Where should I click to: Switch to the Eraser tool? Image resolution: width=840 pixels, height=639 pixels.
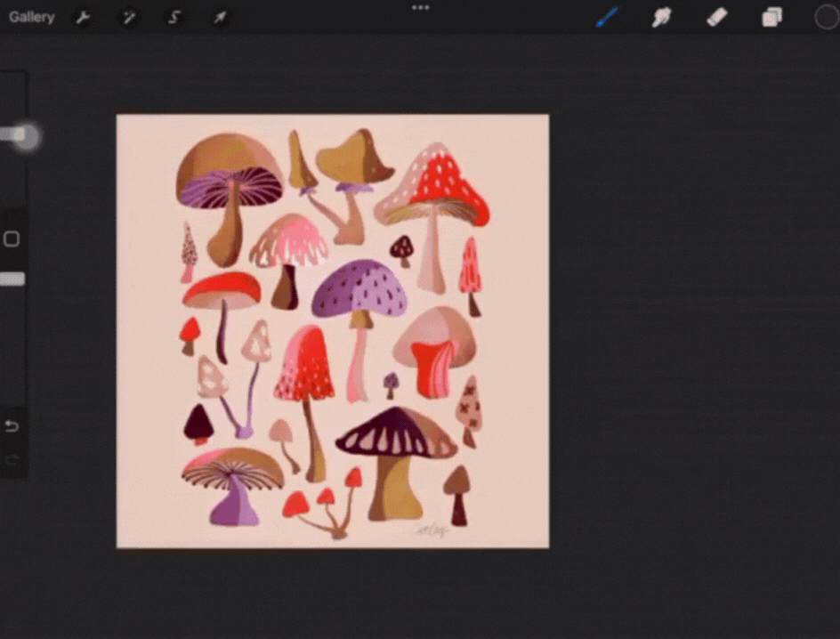[716, 17]
